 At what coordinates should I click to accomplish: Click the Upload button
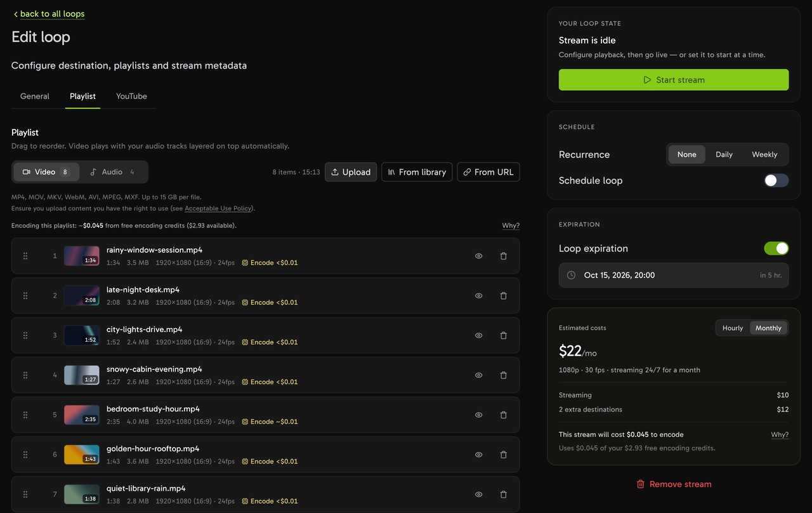pyautogui.click(x=351, y=172)
